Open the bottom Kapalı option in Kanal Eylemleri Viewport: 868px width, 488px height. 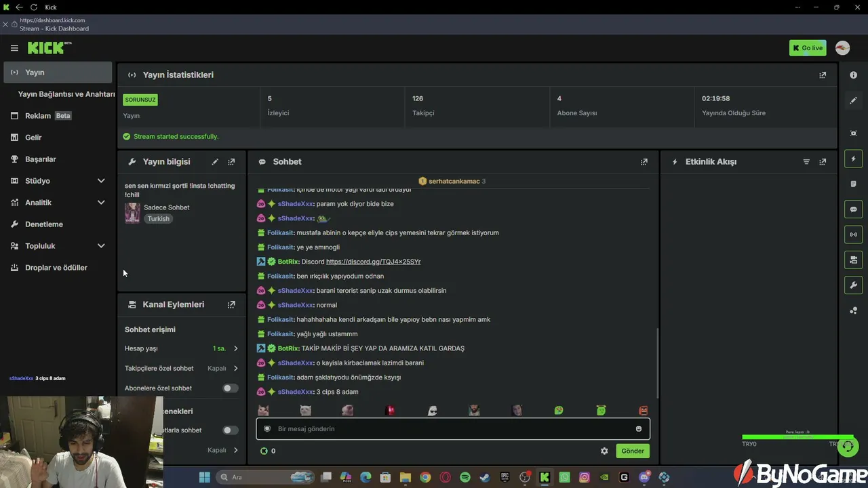pyautogui.click(x=223, y=451)
